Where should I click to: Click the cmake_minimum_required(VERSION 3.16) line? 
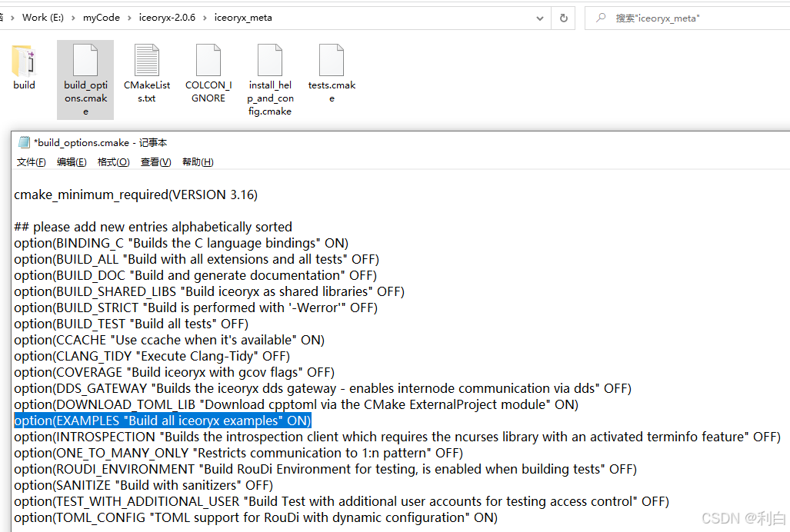click(x=135, y=195)
